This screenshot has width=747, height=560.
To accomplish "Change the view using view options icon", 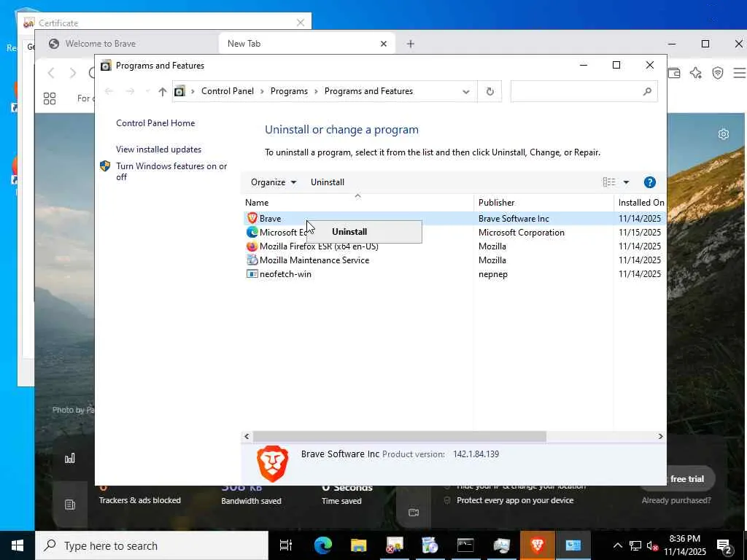I will coord(609,182).
